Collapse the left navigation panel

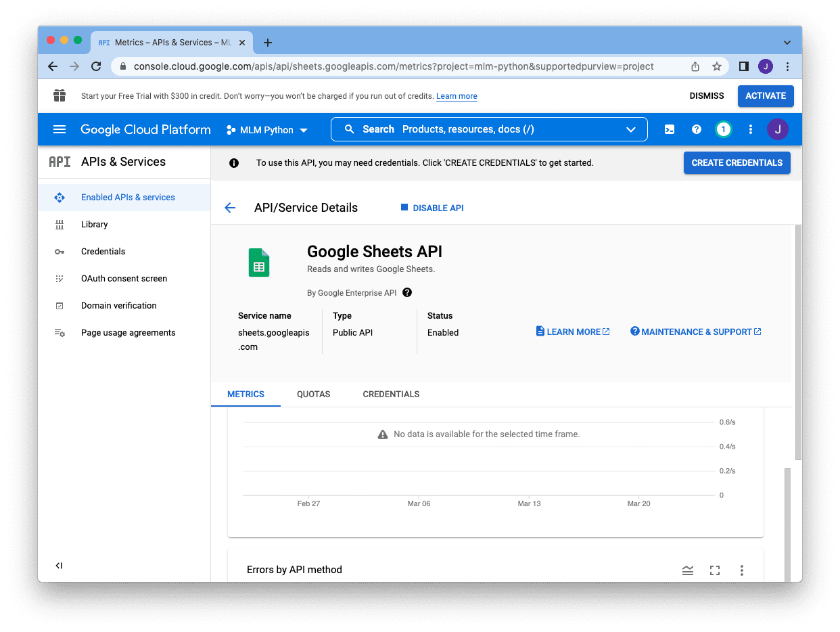(59, 566)
